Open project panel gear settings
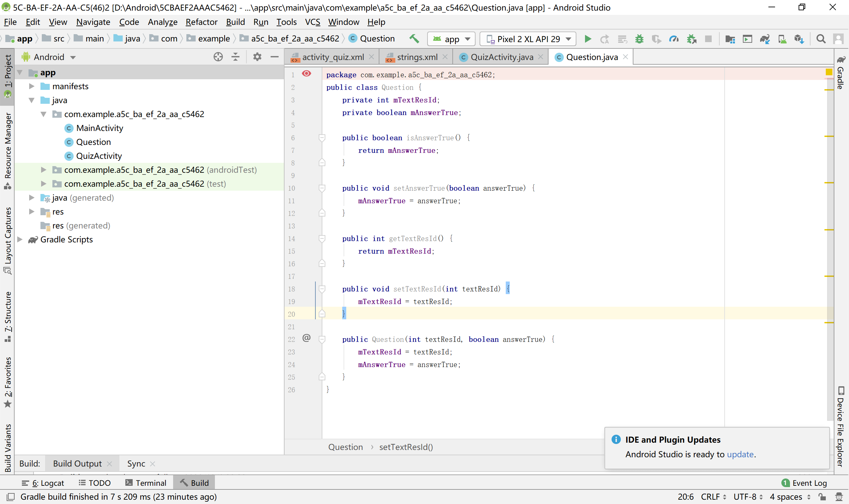The height and width of the screenshot is (504, 849). 257,57
